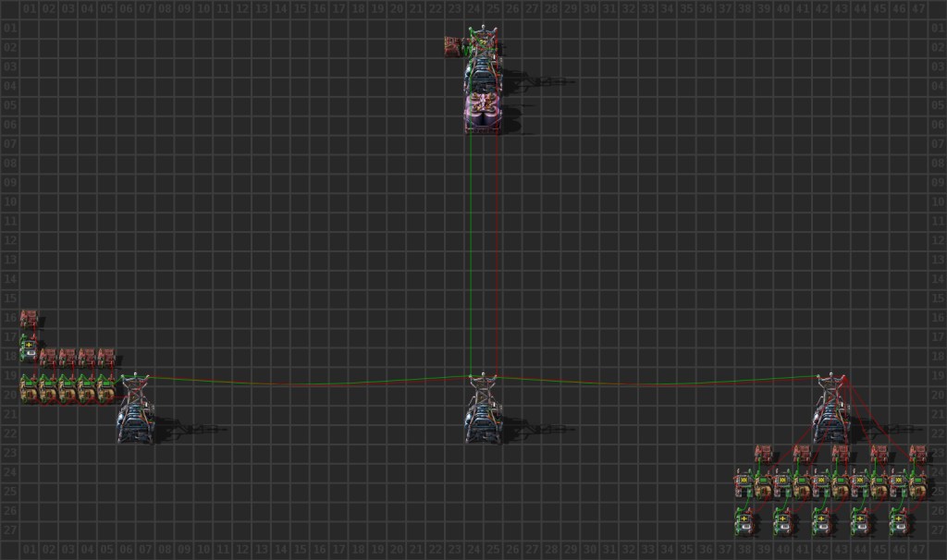Select the constant combinator at column 43, row 23
This screenshot has height=560, width=947.
(841, 453)
